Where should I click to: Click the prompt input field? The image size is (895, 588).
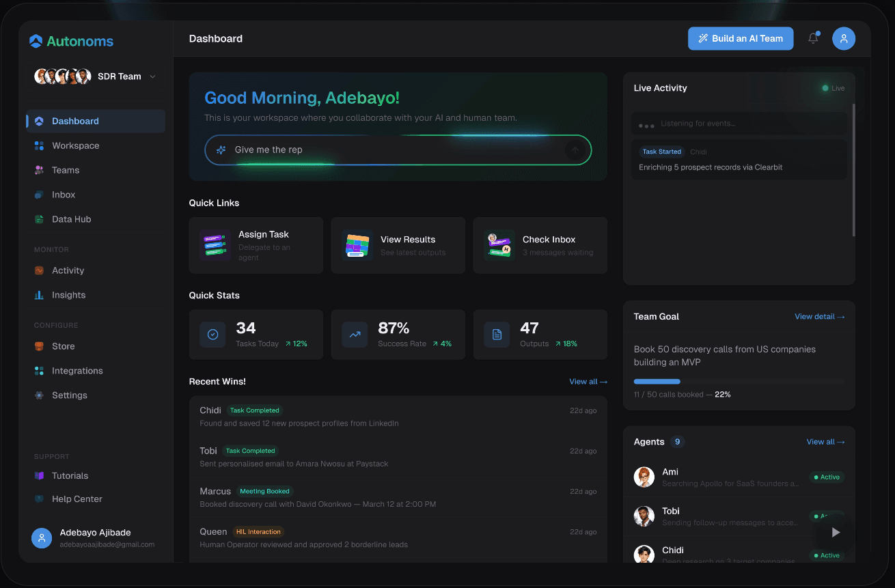click(398, 150)
